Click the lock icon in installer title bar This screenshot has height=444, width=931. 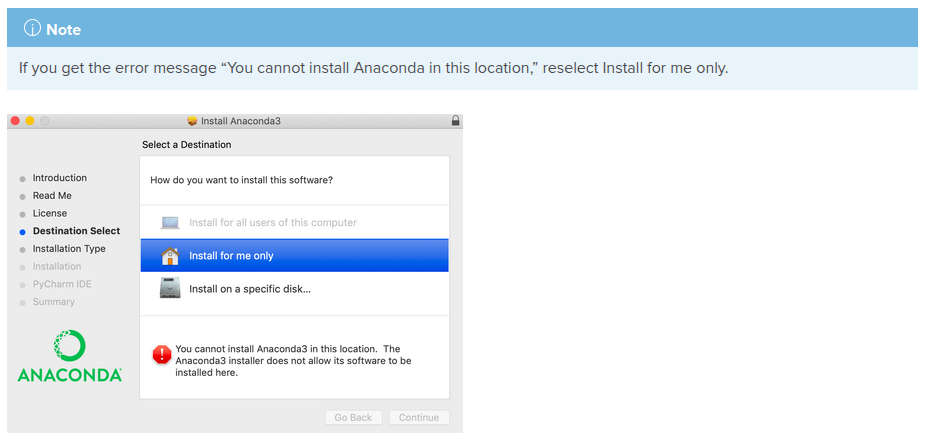pyautogui.click(x=455, y=120)
